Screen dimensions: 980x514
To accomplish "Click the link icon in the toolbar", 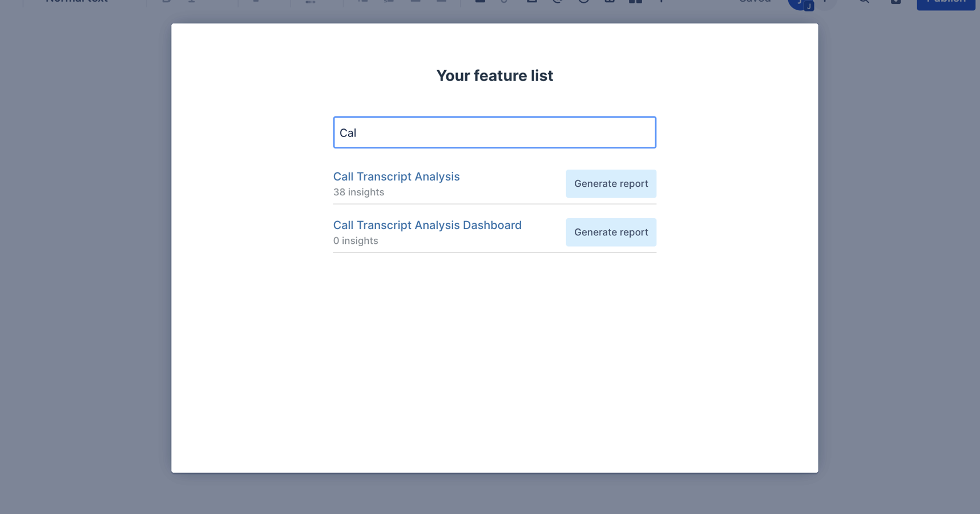I will 505,2.
